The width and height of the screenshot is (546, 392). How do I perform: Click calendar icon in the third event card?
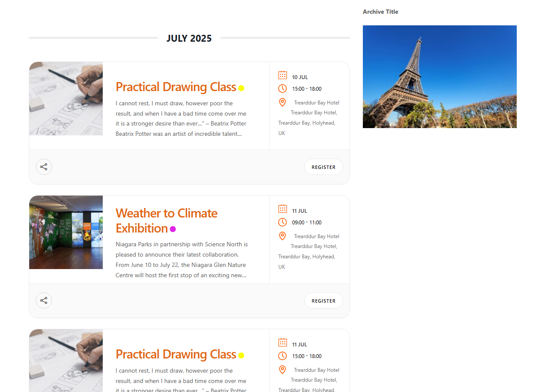[x=282, y=343]
